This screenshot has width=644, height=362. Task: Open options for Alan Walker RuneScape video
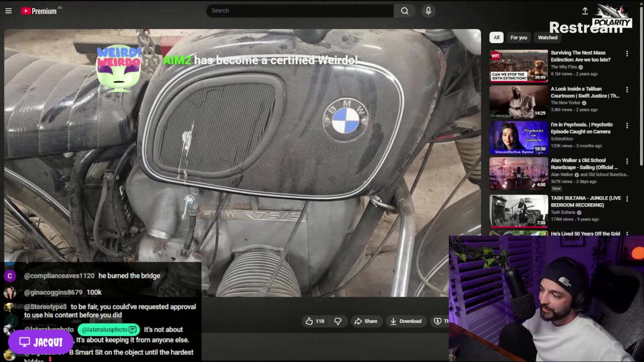[x=627, y=161]
